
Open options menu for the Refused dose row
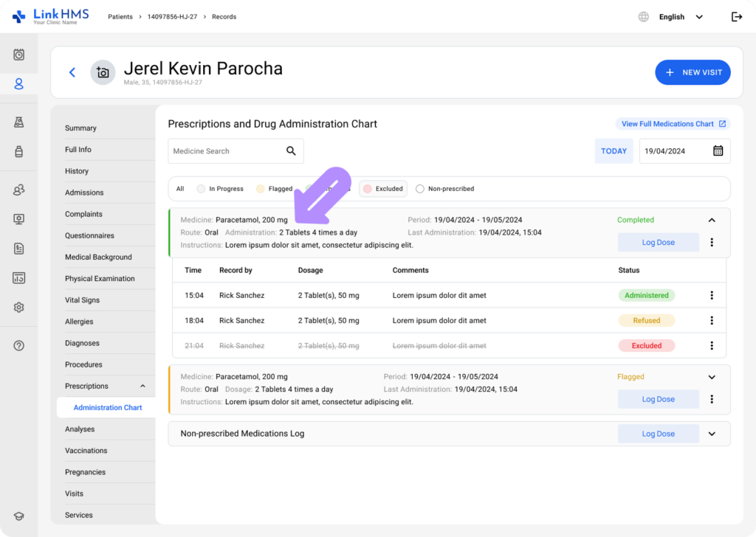pyautogui.click(x=712, y=321)
